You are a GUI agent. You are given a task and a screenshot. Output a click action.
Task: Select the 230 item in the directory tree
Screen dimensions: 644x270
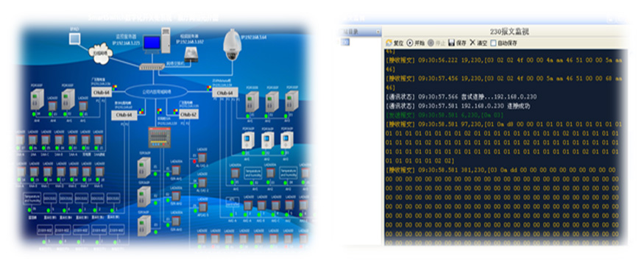tap(344, 42)
